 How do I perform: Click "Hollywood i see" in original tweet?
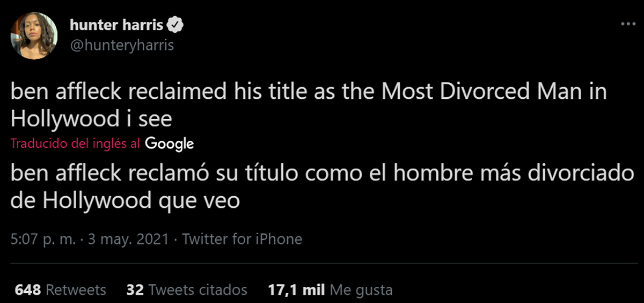pyautogui.click(x=91, y=119)
